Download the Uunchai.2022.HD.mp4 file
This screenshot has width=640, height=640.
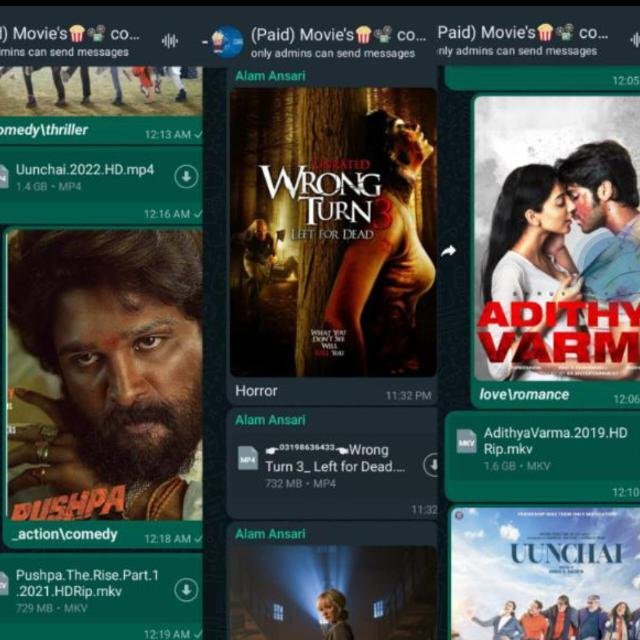[186, 177]
